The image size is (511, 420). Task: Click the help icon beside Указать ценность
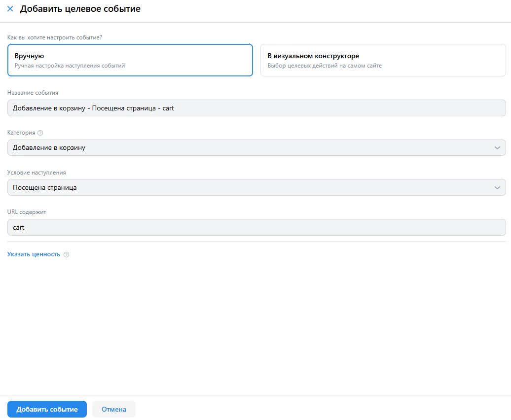[x=67, y=255]
